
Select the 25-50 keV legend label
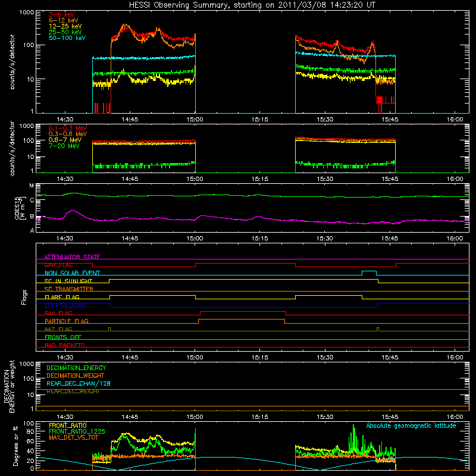tap(65, 32)
